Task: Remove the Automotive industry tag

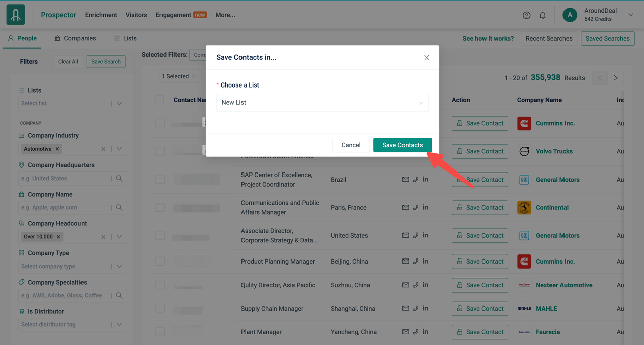Action: point(57,149)
